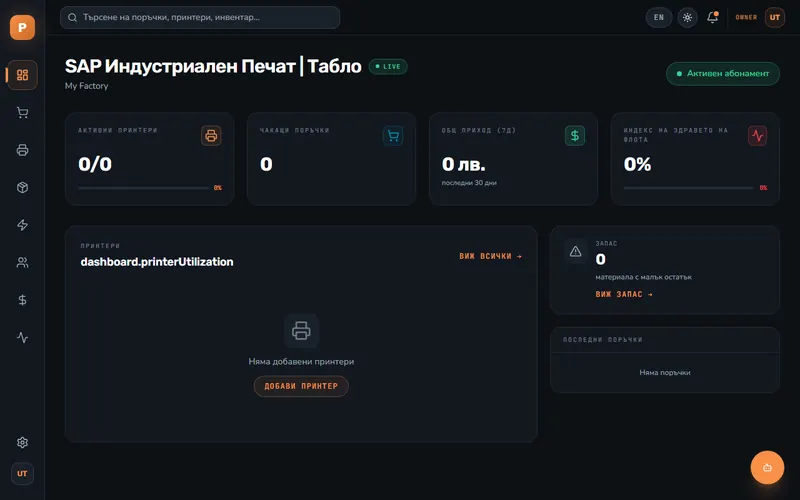Open the activity pulse icon in sidebar
This screenshot has width=800, height=500.
click(x=22, y=337)
